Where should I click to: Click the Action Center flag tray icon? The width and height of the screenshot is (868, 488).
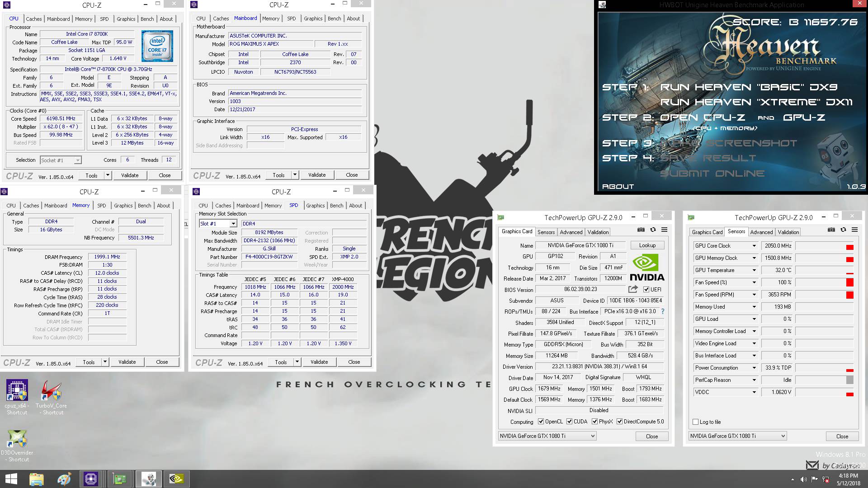[x=814, y=479]
